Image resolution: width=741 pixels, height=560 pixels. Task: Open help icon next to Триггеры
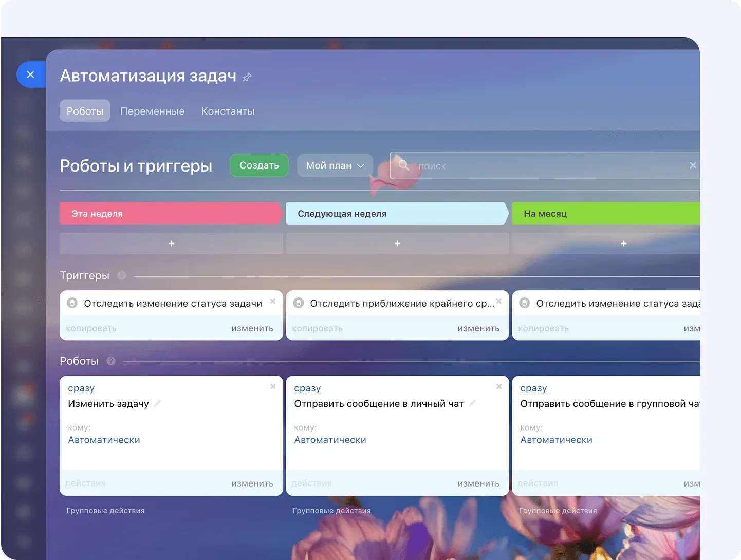[122, 275]
